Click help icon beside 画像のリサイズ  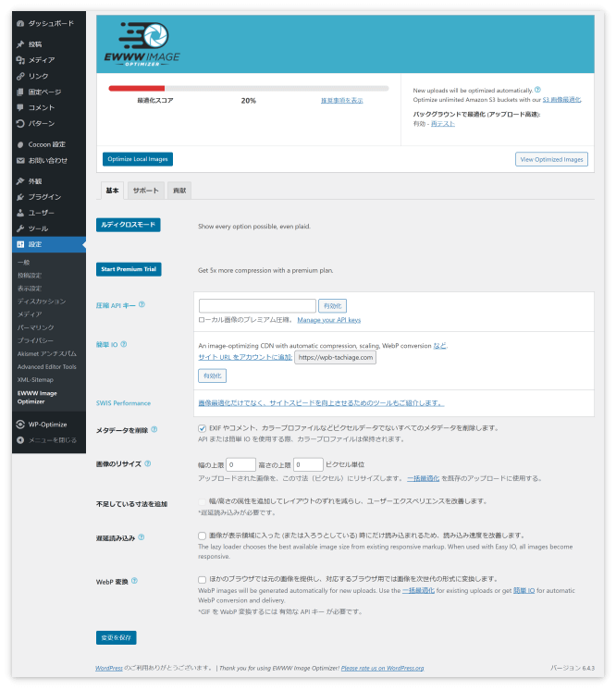click(x=148, y=463)
